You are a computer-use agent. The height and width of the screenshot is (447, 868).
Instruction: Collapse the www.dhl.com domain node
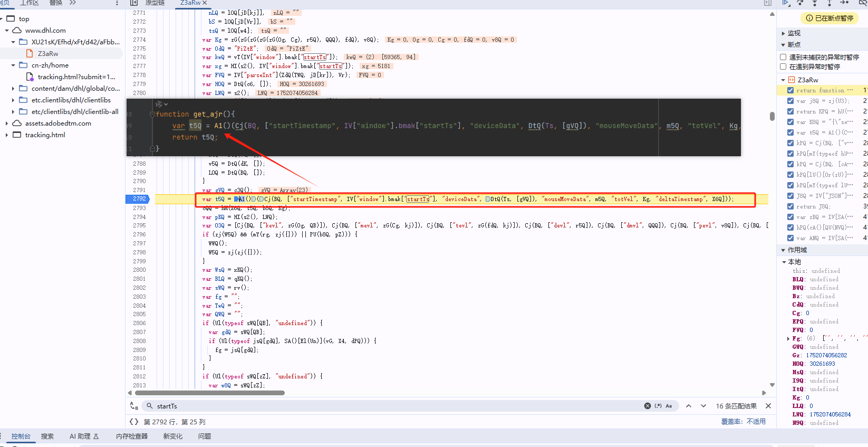[7, 30]
